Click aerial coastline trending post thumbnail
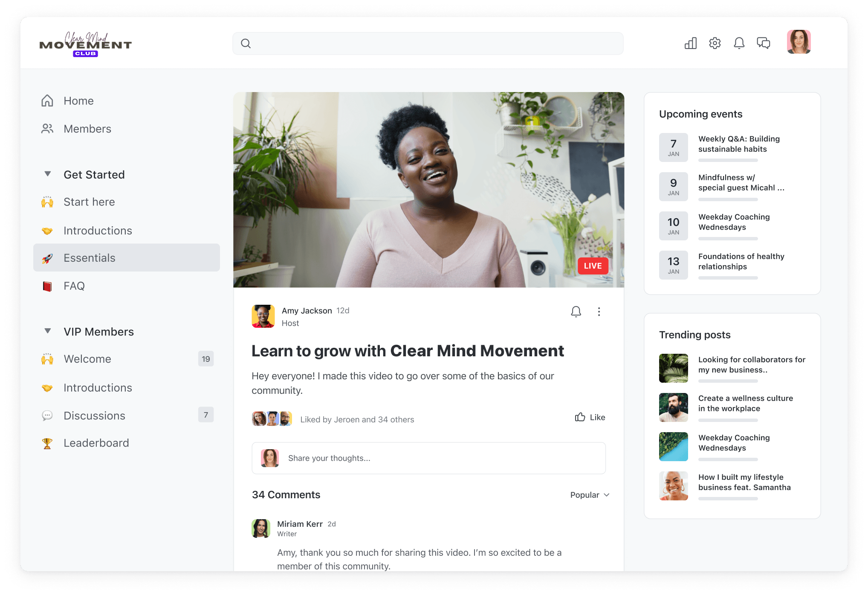This screenshot has height=595, width=868. 674,447
